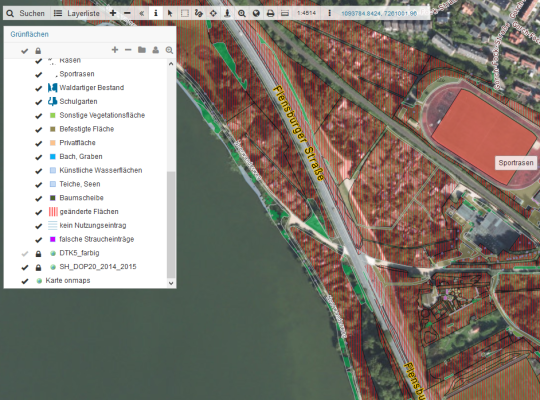
Task: Click the coordinate readout text
Action: pyautogui.click(x=379, y=14)
